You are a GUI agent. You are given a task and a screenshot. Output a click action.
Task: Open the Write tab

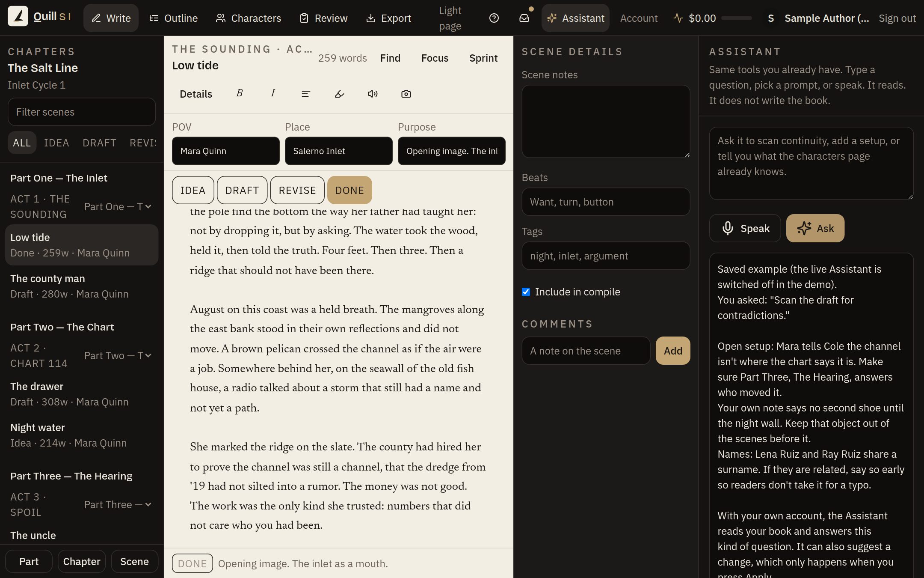[x=111, y=18]
